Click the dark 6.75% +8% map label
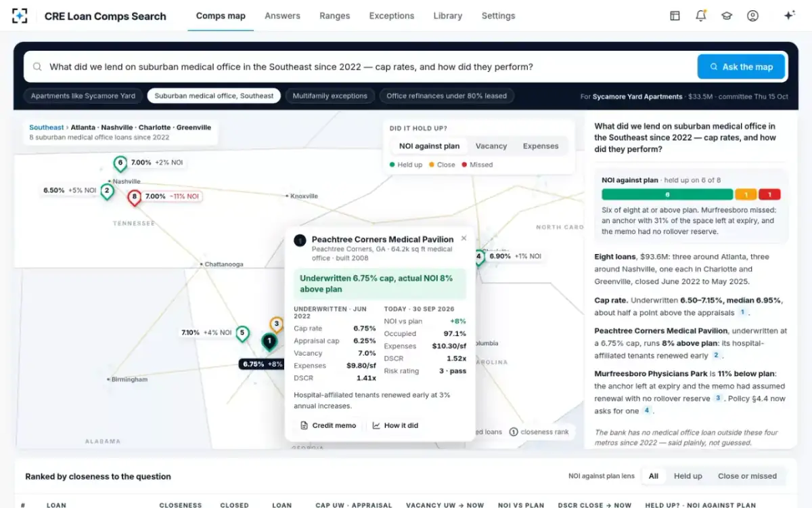The image size is (812, 508). click(262, 364)
